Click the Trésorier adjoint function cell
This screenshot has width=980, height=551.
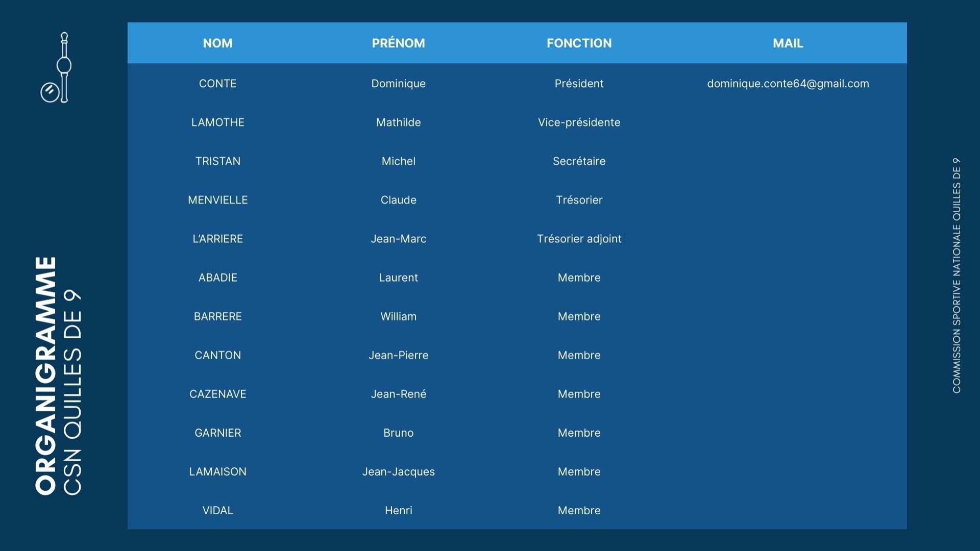(x=579, y=239)
